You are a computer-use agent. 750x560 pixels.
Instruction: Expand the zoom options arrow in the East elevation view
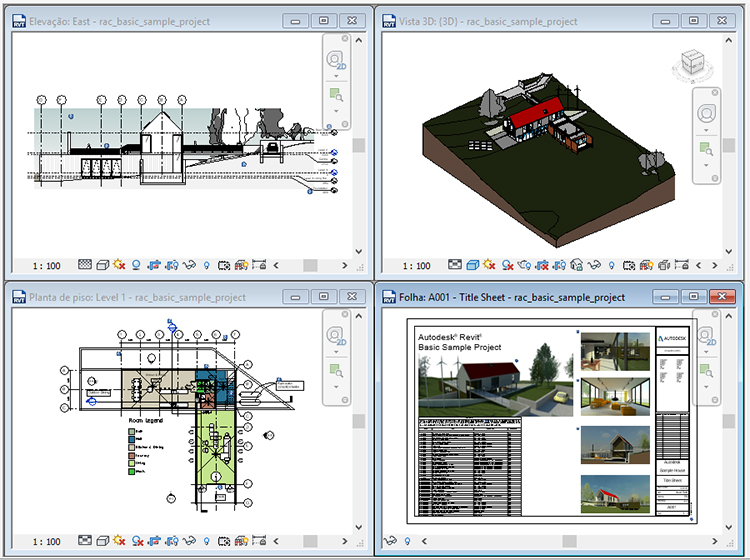click(x=336, y=111)
